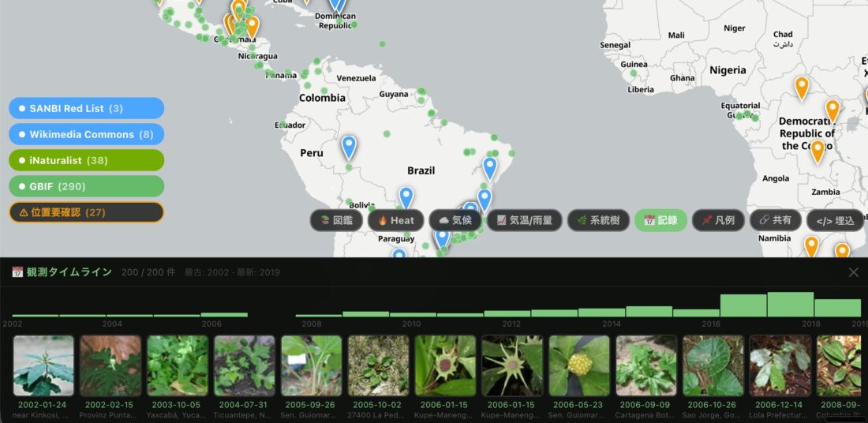This screenshot has width=868, height=423.
Task: Show the 気候 climate overlay
Action: point(455,220)
